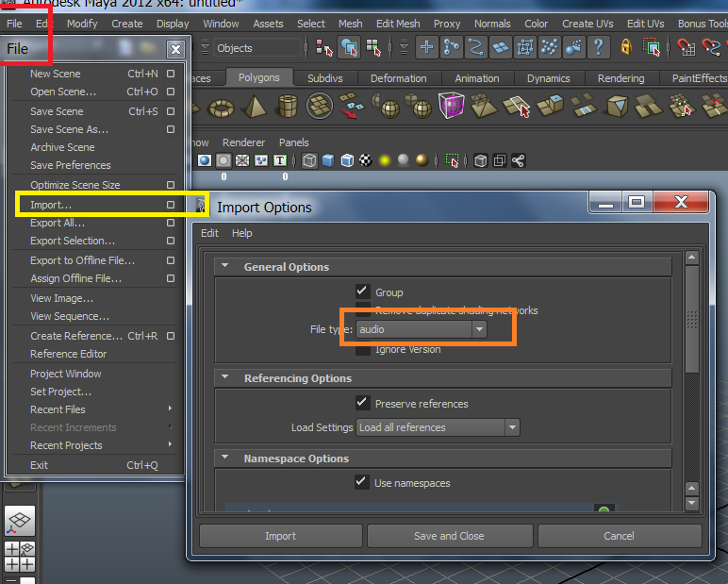Open the Edit Mesh menu
This screenshot has height=584, width=728.
click(398, 24)
